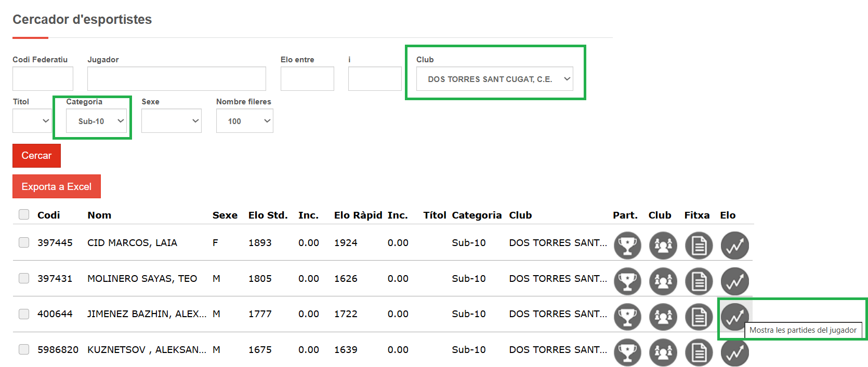Click player name KUZNETSOV , ALEKSAN...
The width and height of the screenshot is (868, 367).
pyautogui.click(x=147, y=349)
